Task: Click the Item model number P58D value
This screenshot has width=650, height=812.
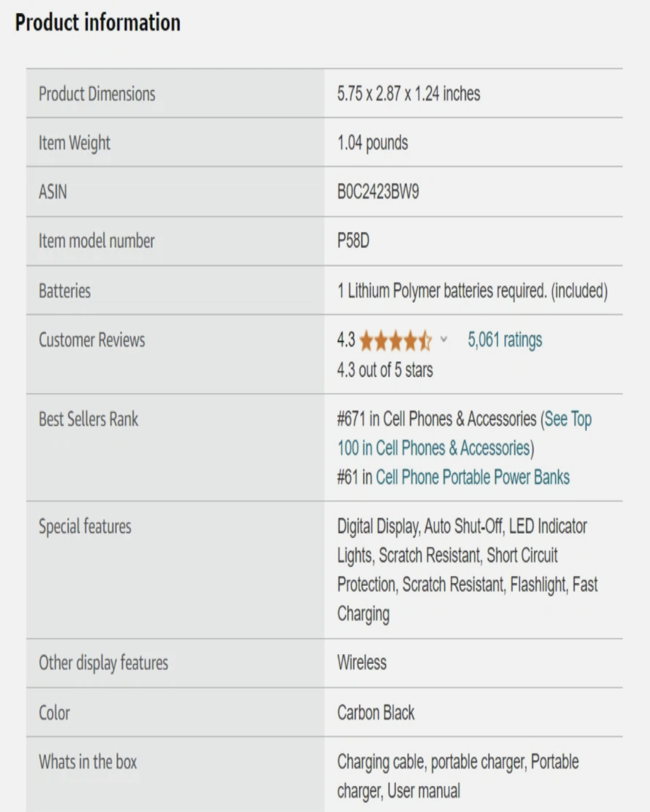Action: click(353, 241)
